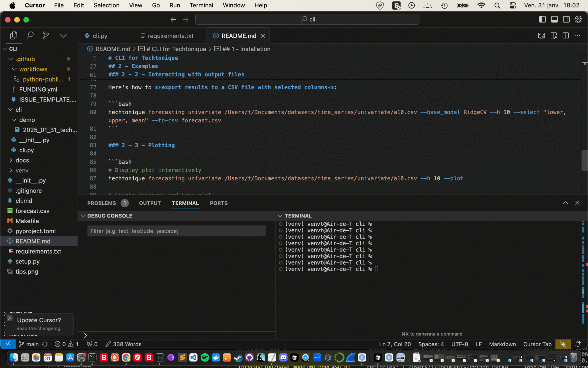Expand additional sidebar views chevron
This screenshot has height=368, width=588.
click(x=63, y=36)
